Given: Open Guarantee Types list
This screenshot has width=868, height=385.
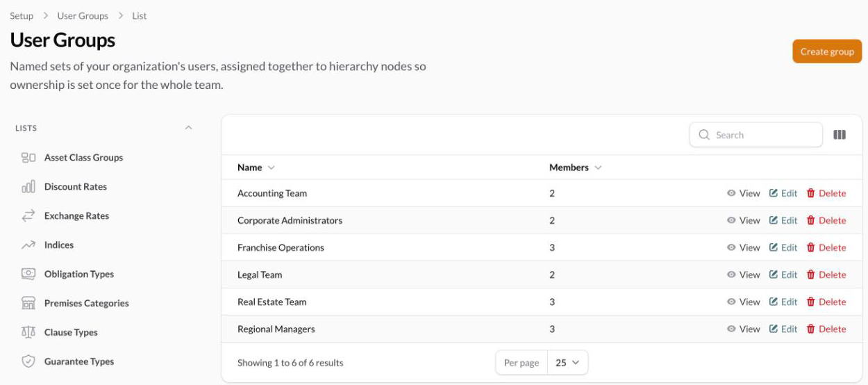Looking at the screenshot, I should click(x=79, y=361).
